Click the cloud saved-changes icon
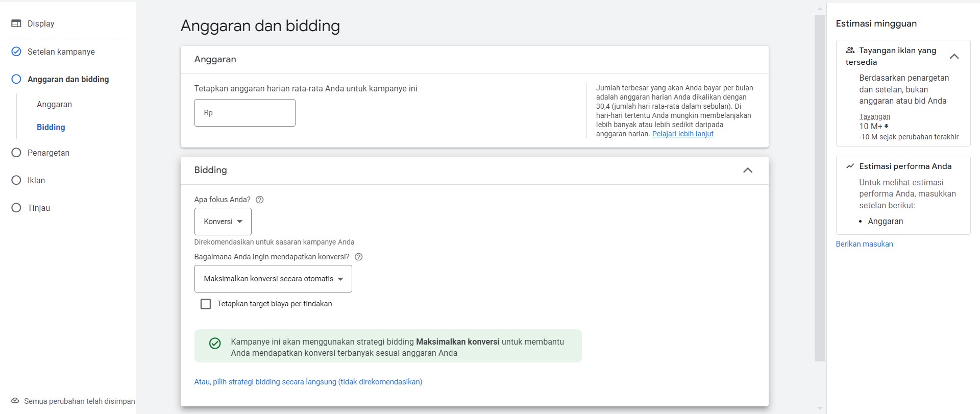Viewport: 980px width, 414px height. coord(15,401)
